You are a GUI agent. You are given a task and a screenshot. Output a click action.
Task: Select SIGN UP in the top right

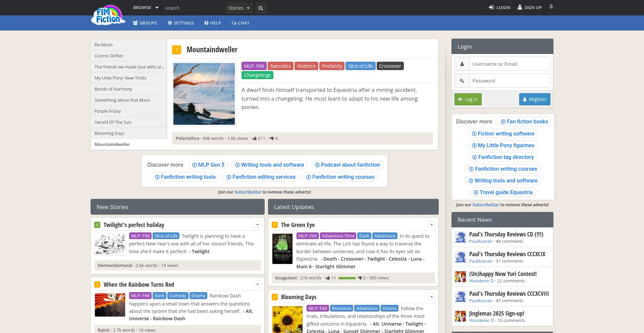(x=529, y=7)
